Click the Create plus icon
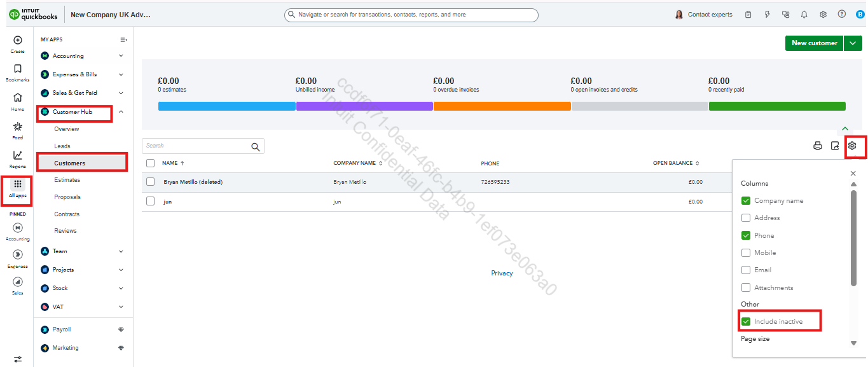Viewport: 868px width, 367px height. pyautogui.click(x=18, y=40)
